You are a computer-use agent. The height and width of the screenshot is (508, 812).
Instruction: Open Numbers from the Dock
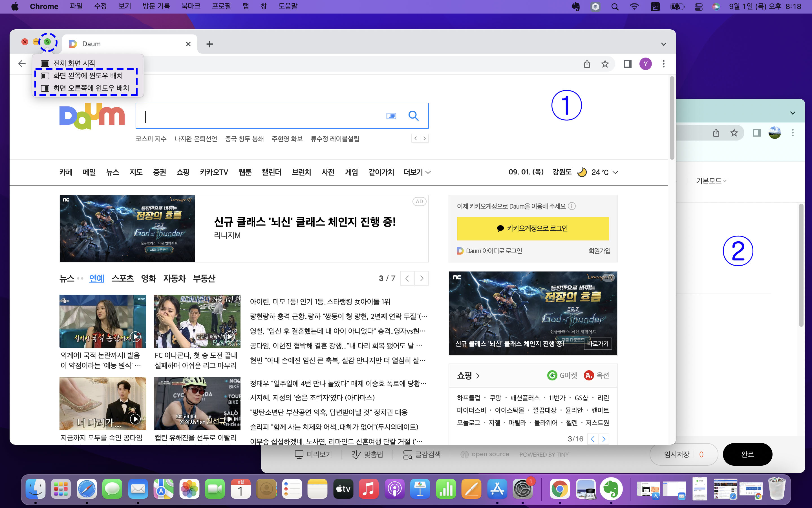pyautogui.click(x=446, y=489)
